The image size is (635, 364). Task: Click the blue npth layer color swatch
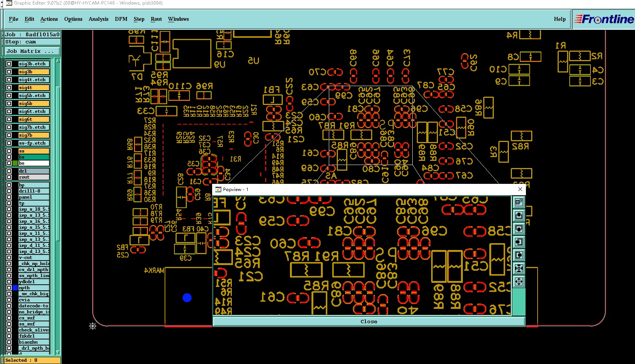coord(15,288)
